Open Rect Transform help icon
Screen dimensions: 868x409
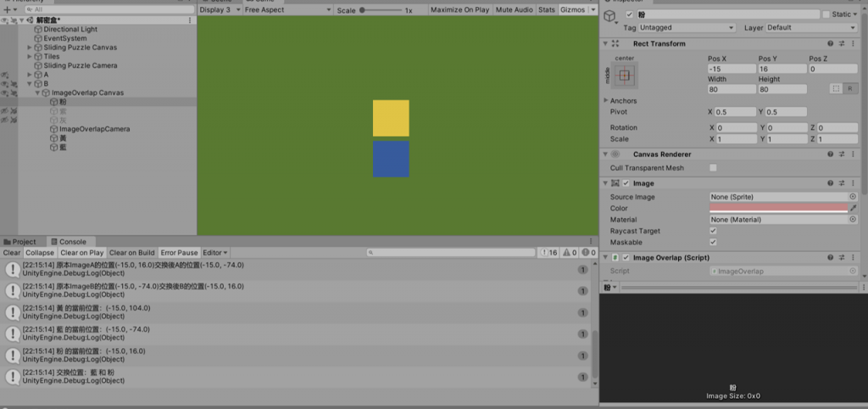click(x=831, y=44)
